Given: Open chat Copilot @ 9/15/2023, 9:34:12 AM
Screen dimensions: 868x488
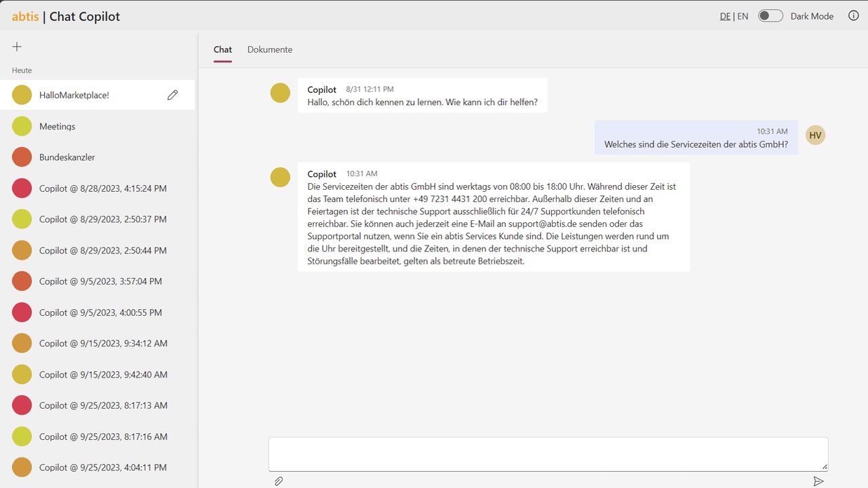Looking at the screenshot, I should pos(97,343).
